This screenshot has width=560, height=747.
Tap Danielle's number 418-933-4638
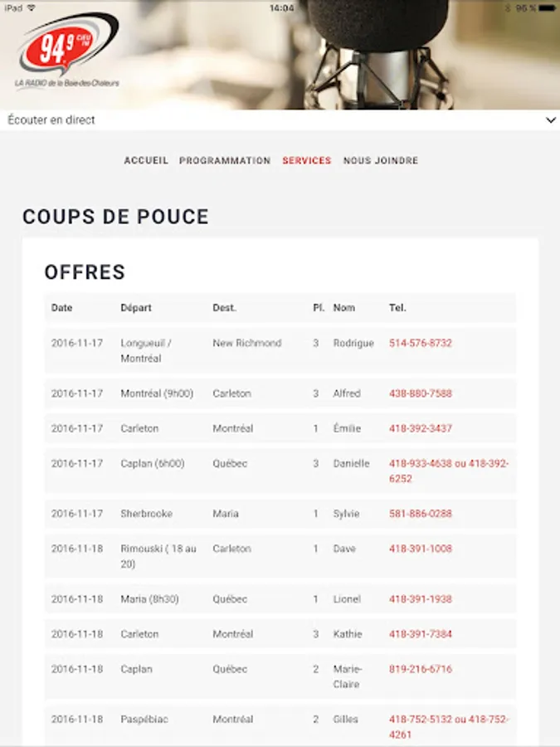point(421,463)
